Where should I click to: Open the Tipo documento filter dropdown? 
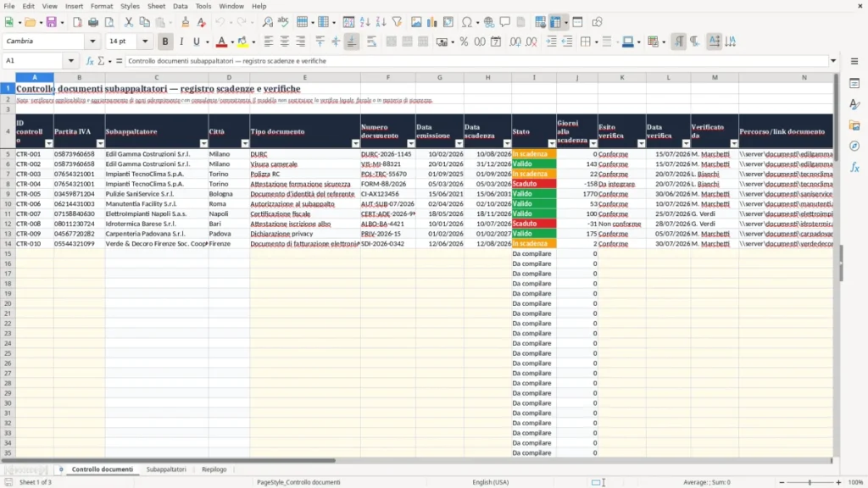[356, 144]
